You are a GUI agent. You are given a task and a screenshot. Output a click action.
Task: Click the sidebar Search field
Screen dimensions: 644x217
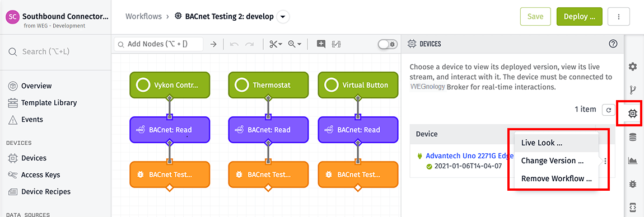pyautogui.click(x=55, y=51)
